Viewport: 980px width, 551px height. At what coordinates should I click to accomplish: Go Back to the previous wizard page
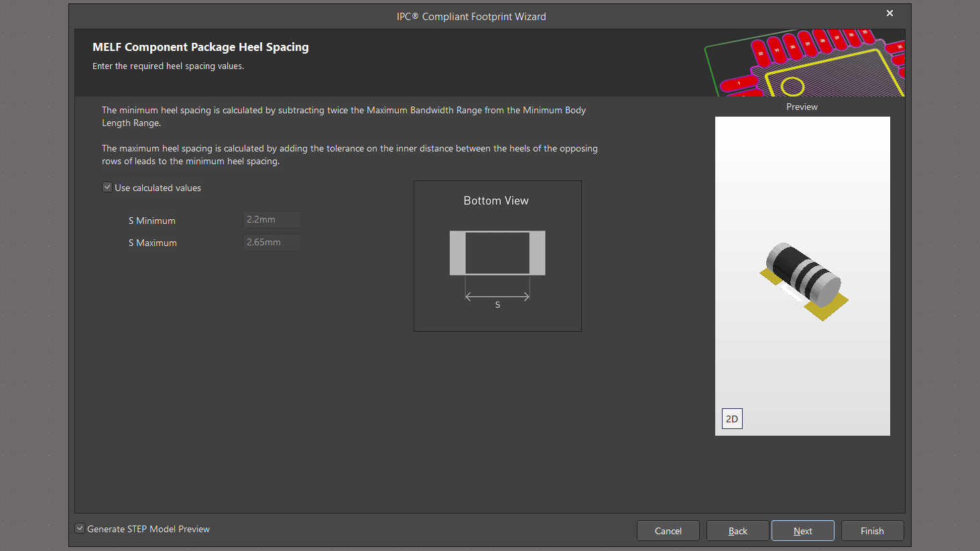[737, 531]
